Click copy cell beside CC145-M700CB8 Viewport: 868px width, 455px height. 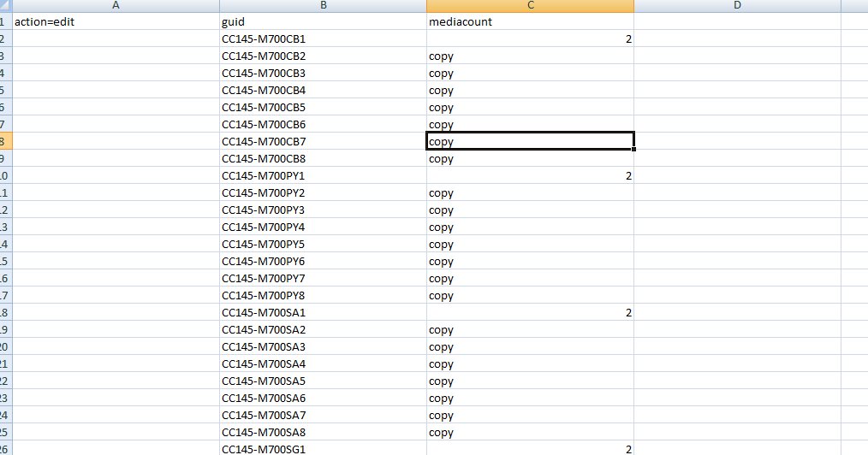pyautogui.click(x=531, y=159)
